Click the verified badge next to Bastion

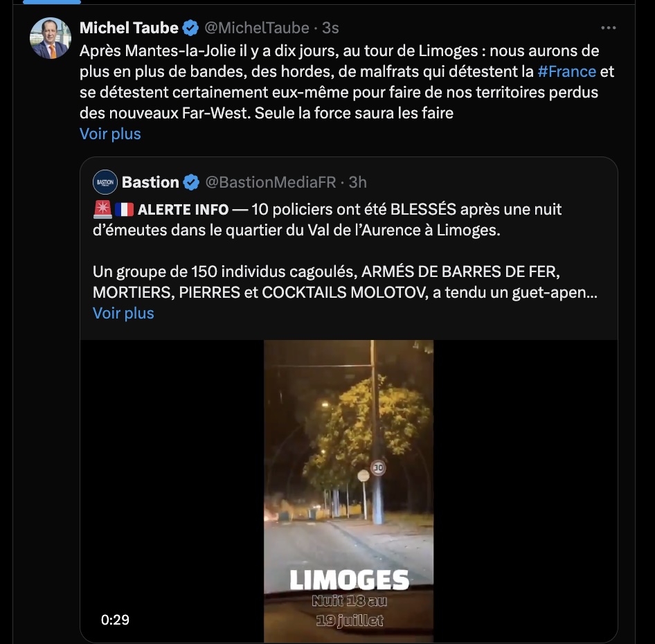192,182
